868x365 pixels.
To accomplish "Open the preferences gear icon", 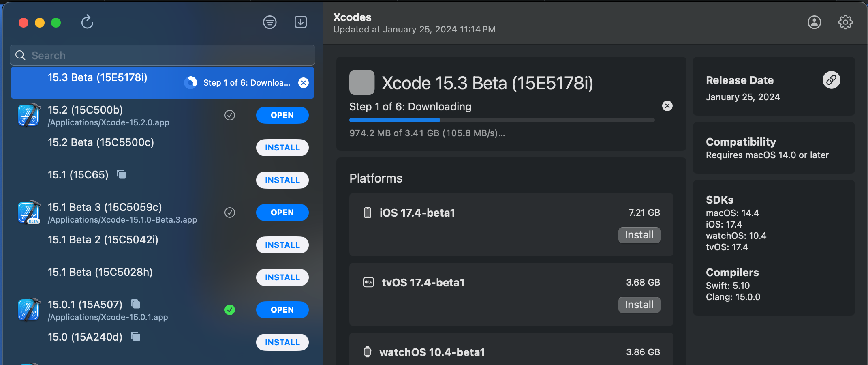I will (845, 22).
